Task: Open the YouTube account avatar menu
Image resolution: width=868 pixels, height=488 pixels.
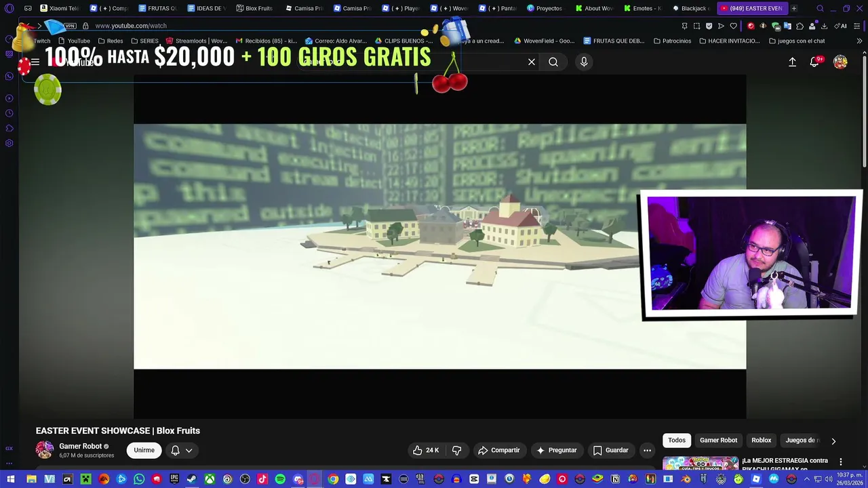Action: [x=840, y=62]
